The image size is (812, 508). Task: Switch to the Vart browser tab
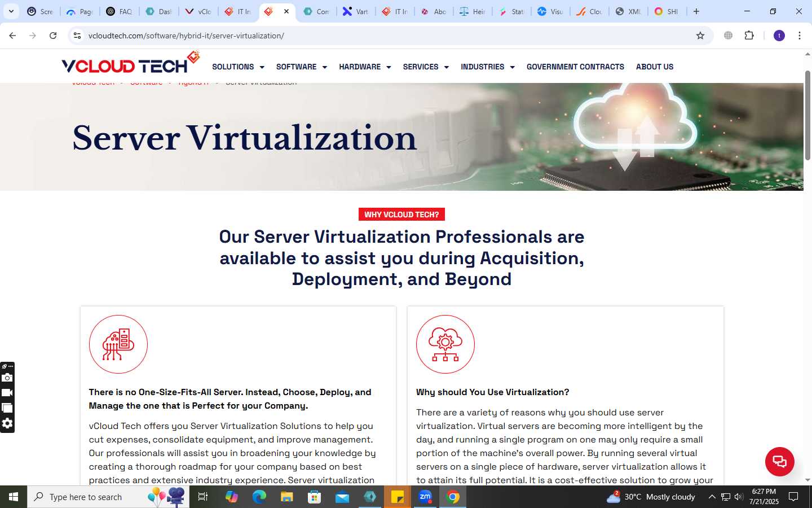[356, 11]
